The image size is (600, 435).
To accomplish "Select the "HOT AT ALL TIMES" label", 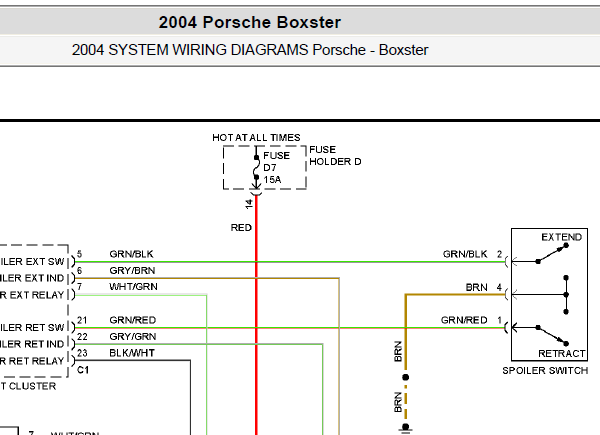I will point(256,138).
